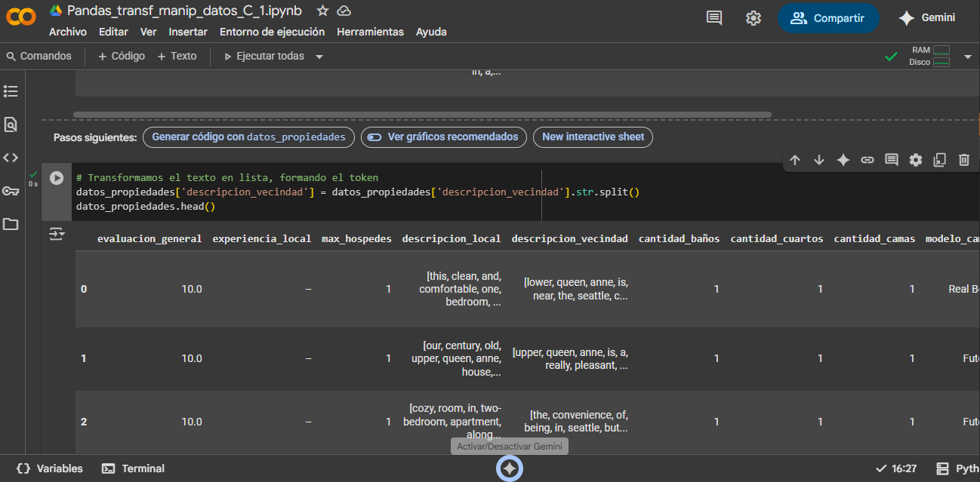Open Herramientas menu
This screenshot has height=482, width=980.
click(370, 32)
